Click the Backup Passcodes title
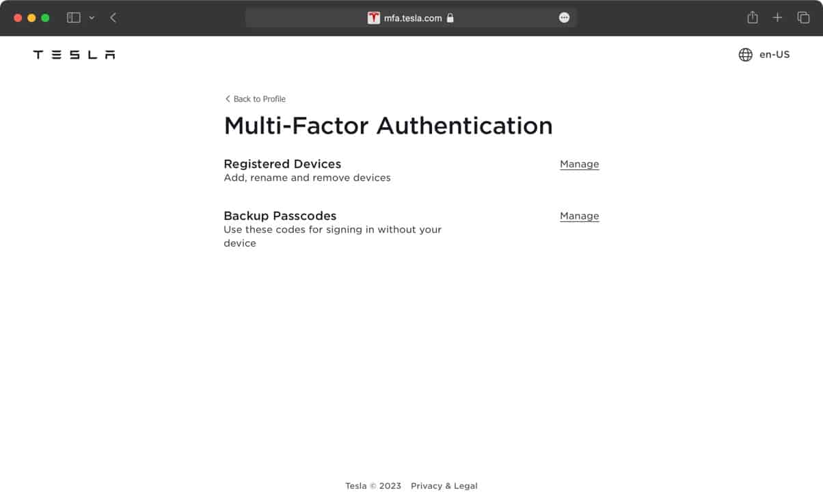The image size is (823, 504). 280,216
